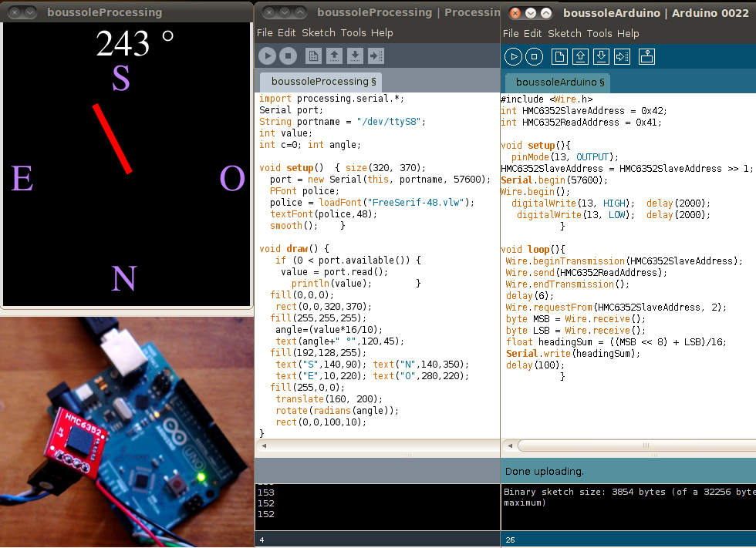Click the O compass letter
The image size is (756, 548).
tap(232, 178)
